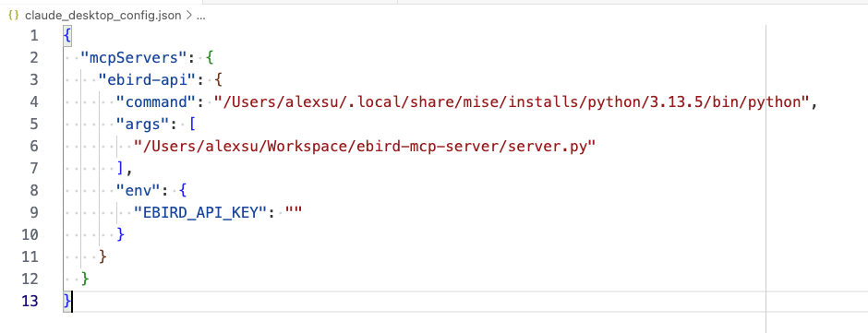This screenshot has width=868, height=333.
Task: Select line number 4 in the gutter
Action: tap(34, 102)
